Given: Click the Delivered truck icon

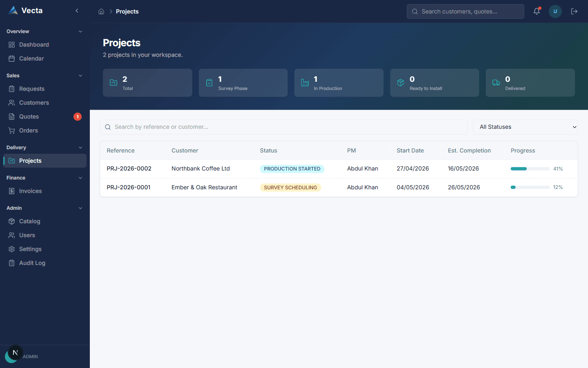Looking at the screenshot, I should pos(496,83).
